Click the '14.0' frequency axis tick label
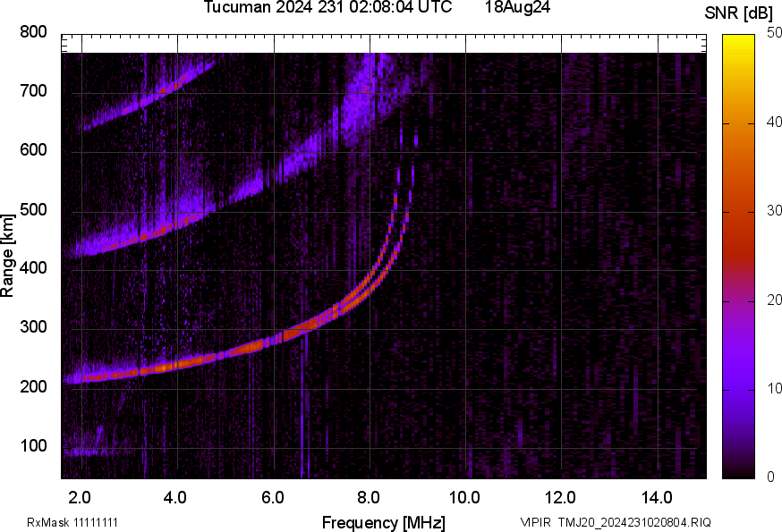782x532 pixels. 657,498
